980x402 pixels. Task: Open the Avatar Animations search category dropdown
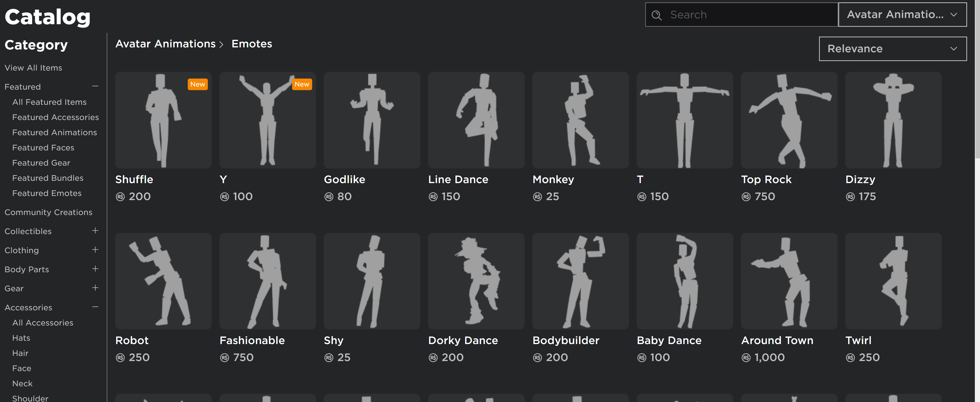click(902, 15)
